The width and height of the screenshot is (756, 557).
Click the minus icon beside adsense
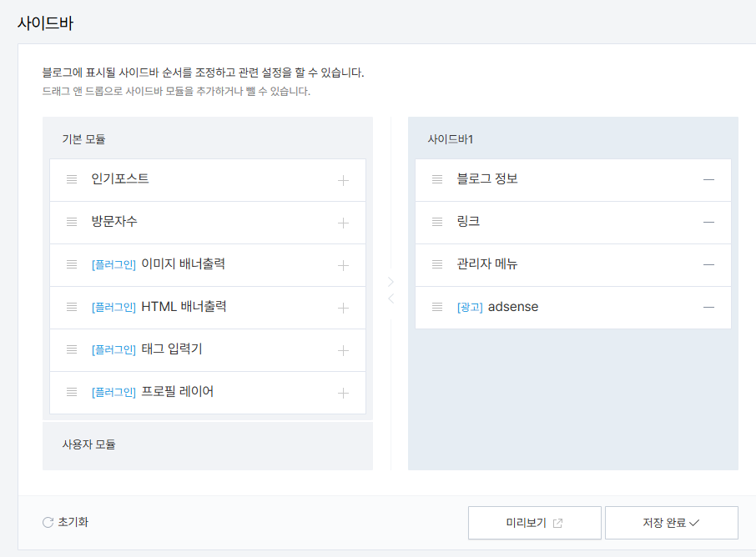tap(708, 307)
